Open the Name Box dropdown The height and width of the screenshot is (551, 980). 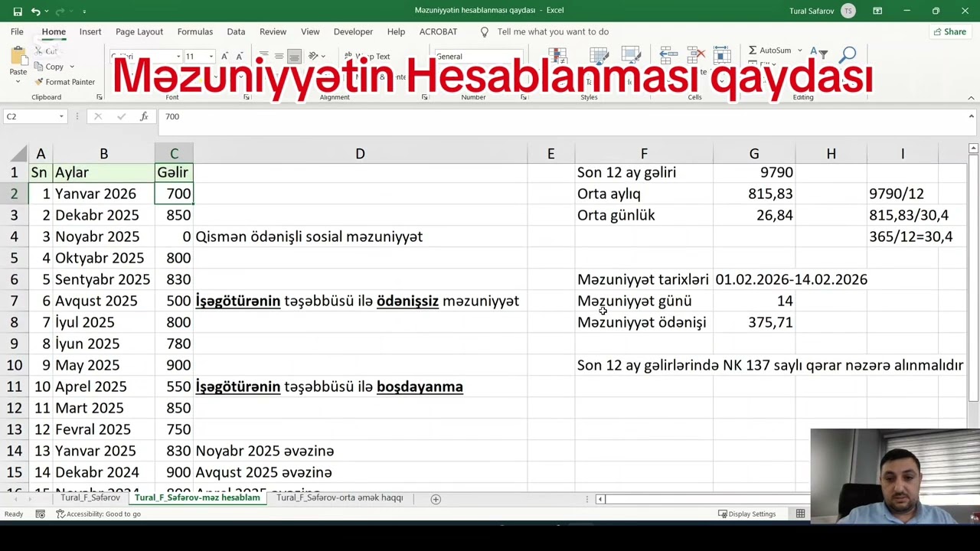[61, 116]
